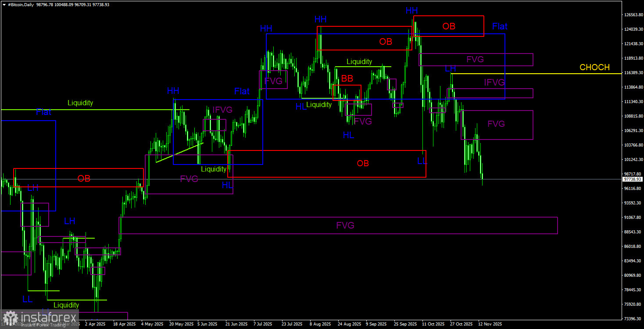Click the FVG label in the widest purple box
644x329 pixels.
(345, 226)
